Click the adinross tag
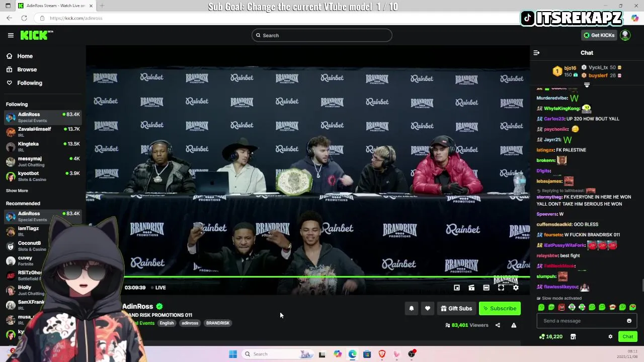Viewport: 644px width, 362px height. pos(190,323)
